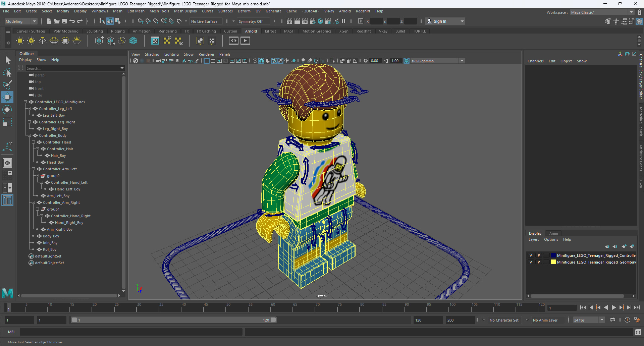Select Hair_Boy in Outliner

point(58,156)
